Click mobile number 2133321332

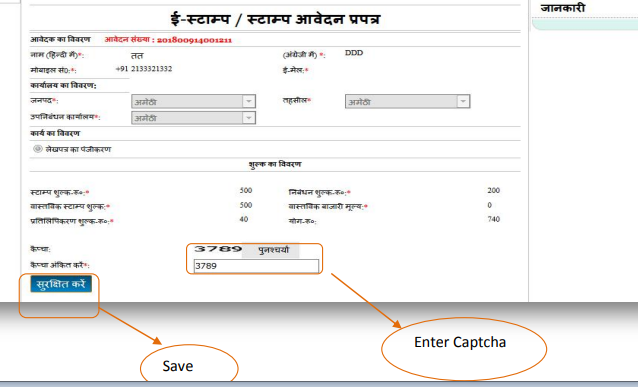coord(151,69)
